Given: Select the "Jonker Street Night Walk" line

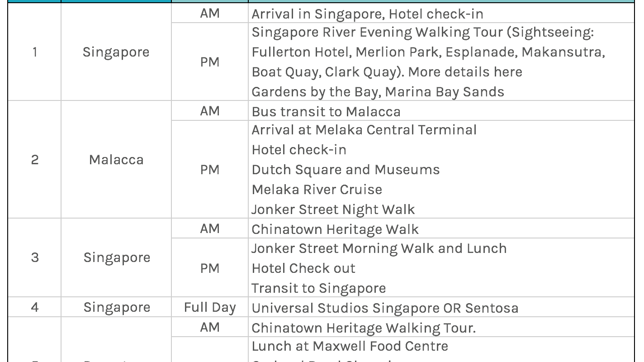Looking at the screenshot, I should [x=333, y=210].
